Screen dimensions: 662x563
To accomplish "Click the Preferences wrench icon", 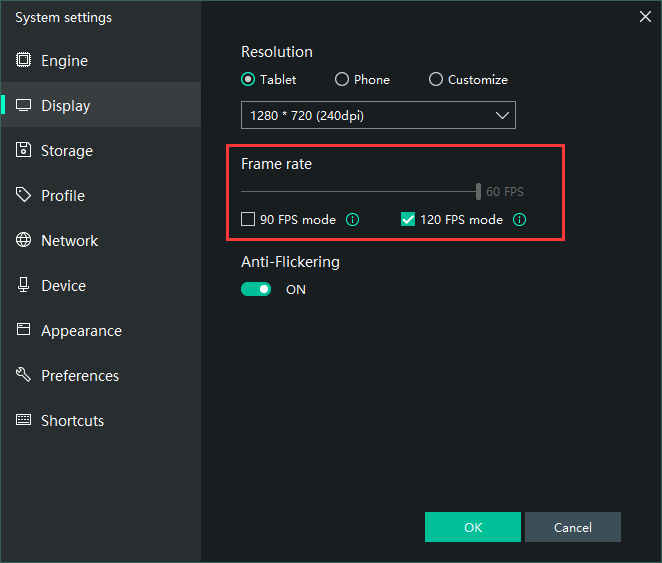I will click(x=23, y=375).
